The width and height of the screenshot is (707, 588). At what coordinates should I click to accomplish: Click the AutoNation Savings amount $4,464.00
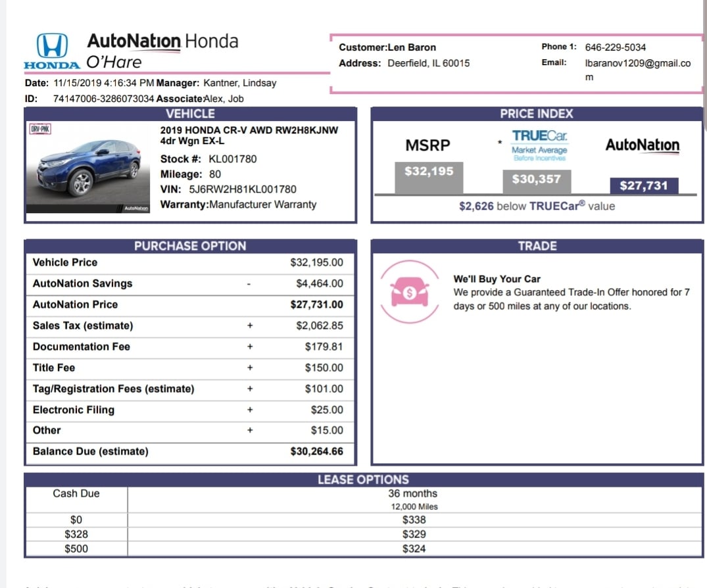pos(320,283)
